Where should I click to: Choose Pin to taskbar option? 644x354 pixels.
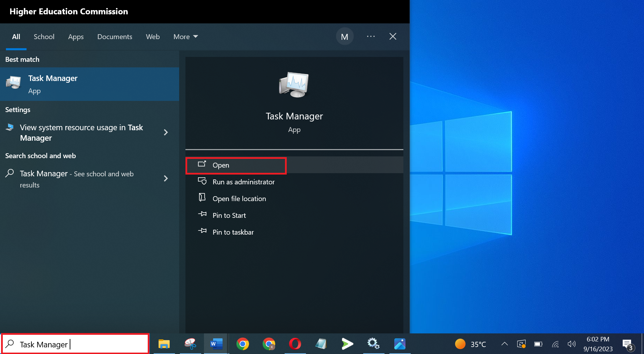[233, 232]
